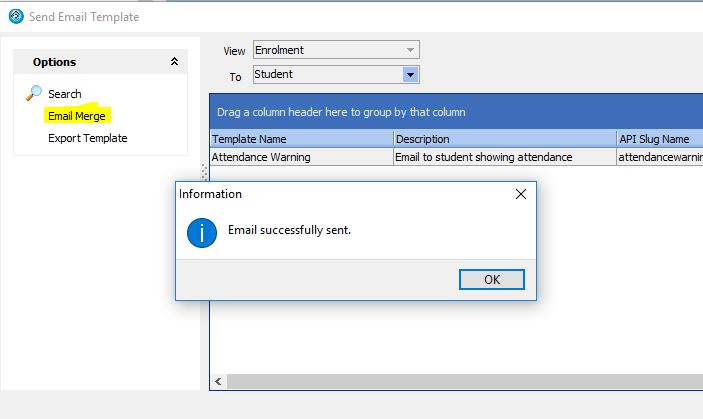Open the To Student dropdown arrow
This screenshot has height=419, width=703.
[410, 74]
